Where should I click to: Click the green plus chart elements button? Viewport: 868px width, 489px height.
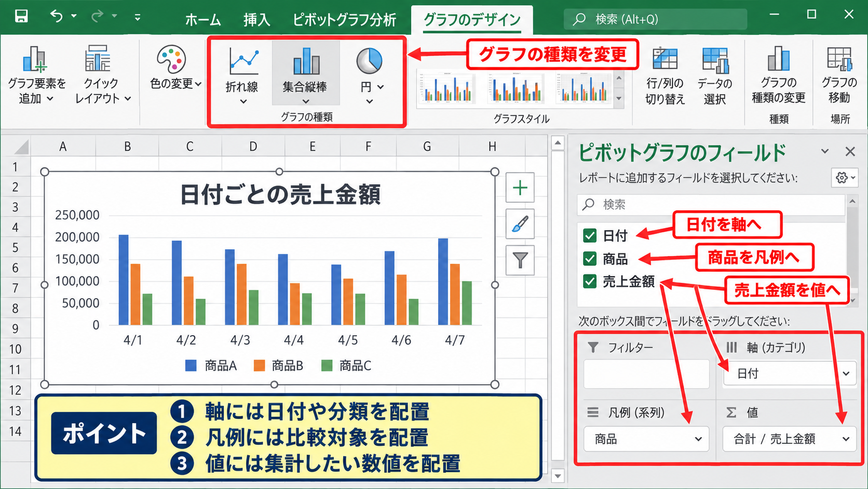520,188
